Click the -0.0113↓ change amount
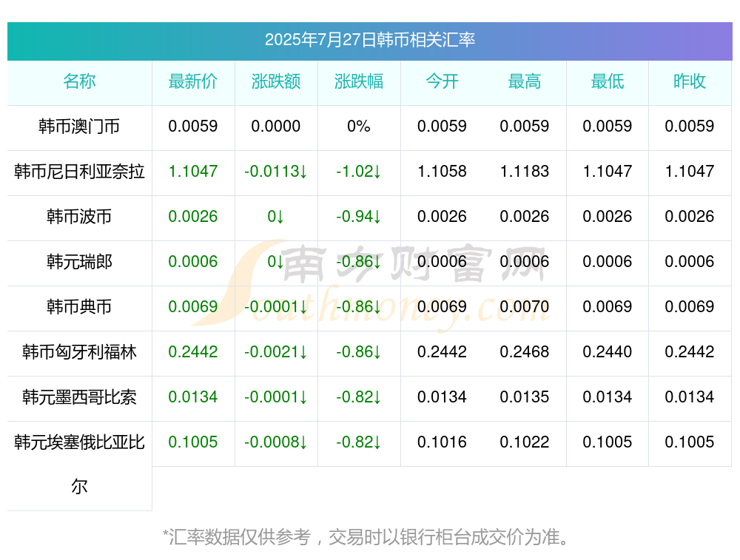Image resolution: width=740 pixels, height=560 pixels. pyautogui.click(x=276, y=172)
